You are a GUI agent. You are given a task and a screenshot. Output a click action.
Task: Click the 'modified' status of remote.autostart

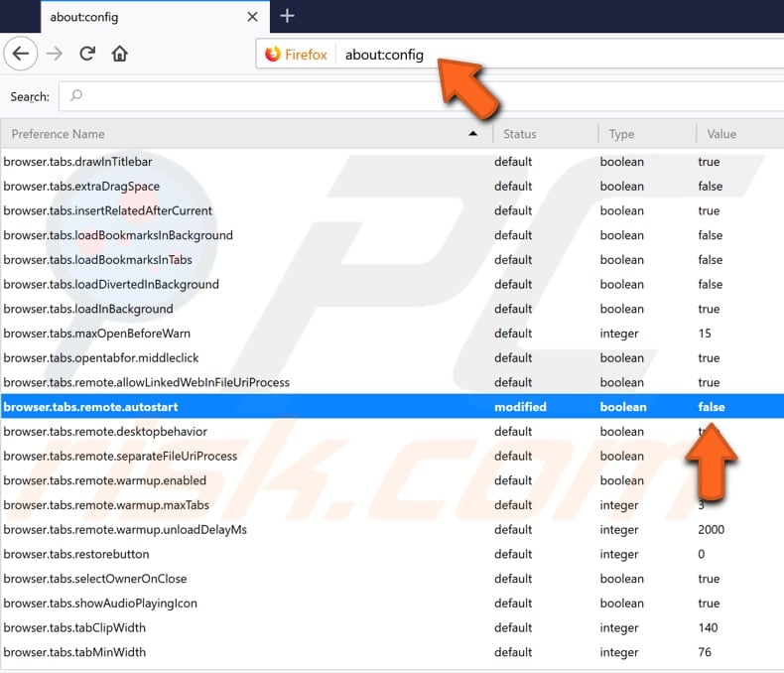520,407
